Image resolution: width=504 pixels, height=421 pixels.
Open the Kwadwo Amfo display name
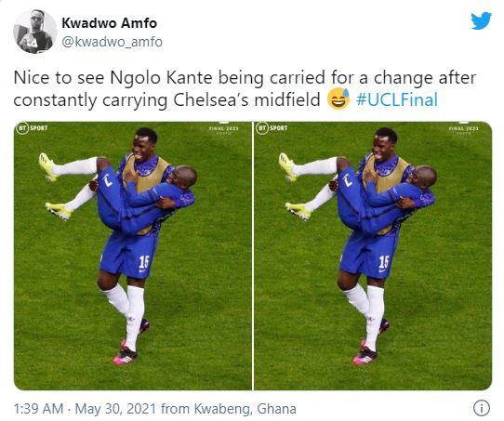click(x=110, y=23)
